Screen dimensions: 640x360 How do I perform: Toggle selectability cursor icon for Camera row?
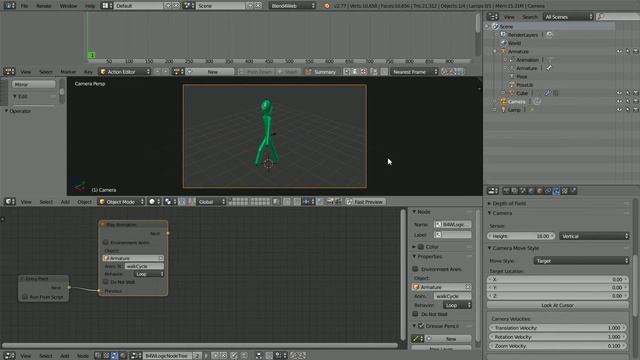[628, 101]
